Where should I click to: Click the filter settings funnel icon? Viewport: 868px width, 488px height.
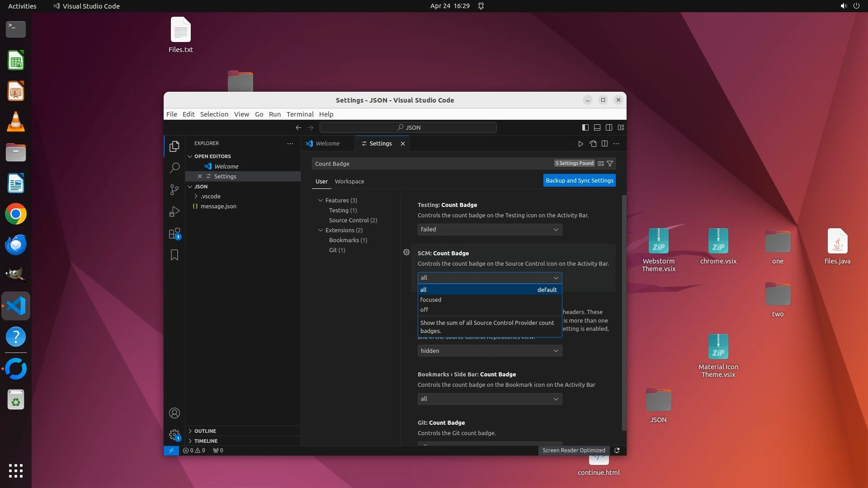click(610, 164)
